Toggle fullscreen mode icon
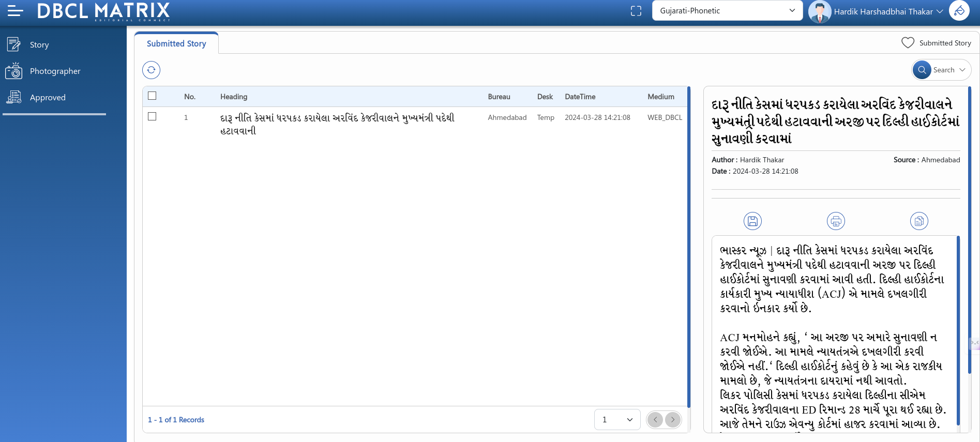 [636, 11]
